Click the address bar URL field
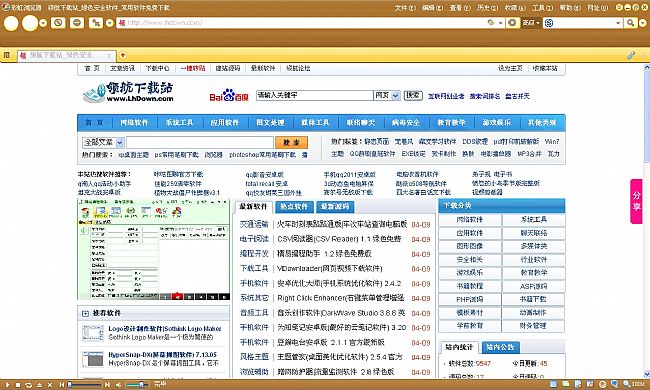 pos(303,23)
